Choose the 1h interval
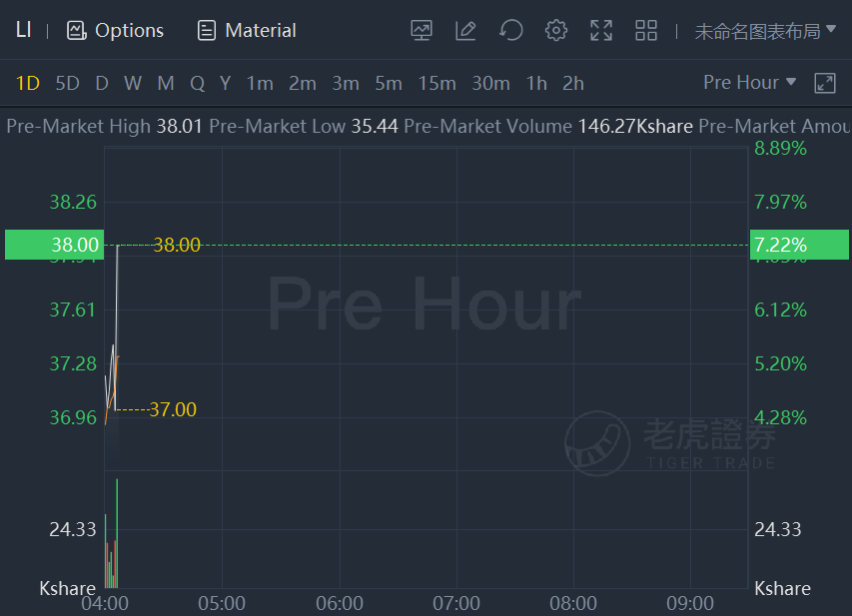The image size is (852, 616). (x=536, y=83)
